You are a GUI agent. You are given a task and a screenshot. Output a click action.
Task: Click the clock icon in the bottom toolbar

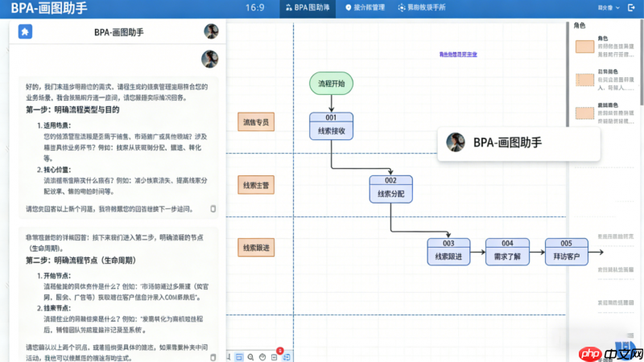[263, 356]
